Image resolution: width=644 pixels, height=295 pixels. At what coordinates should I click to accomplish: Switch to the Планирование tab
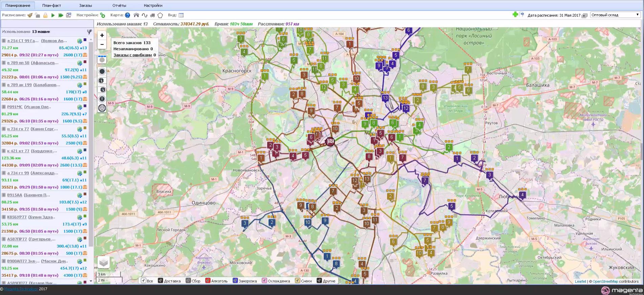point(18,5)
